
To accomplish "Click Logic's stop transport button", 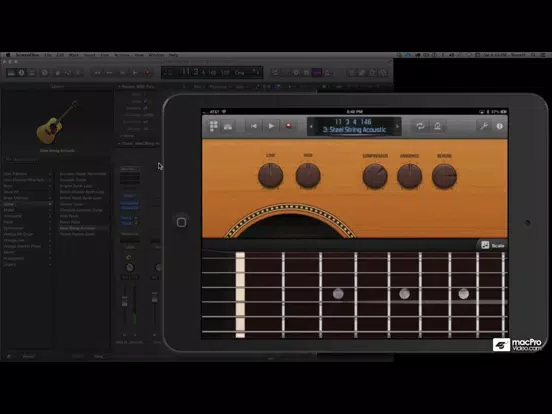I will click(122, 73).
